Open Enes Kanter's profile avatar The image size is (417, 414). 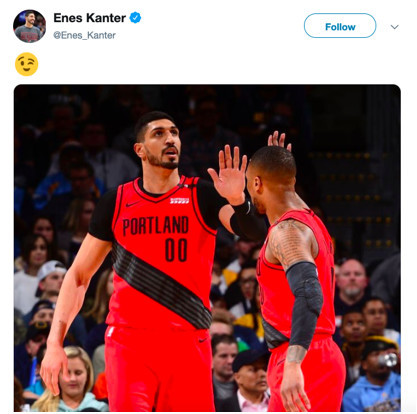[x=29, y=26]
